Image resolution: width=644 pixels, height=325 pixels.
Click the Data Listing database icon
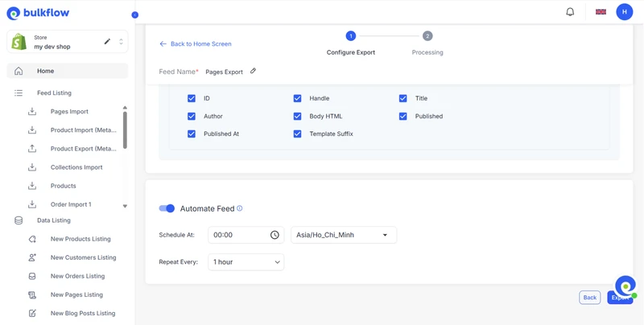tap(19, 220)
